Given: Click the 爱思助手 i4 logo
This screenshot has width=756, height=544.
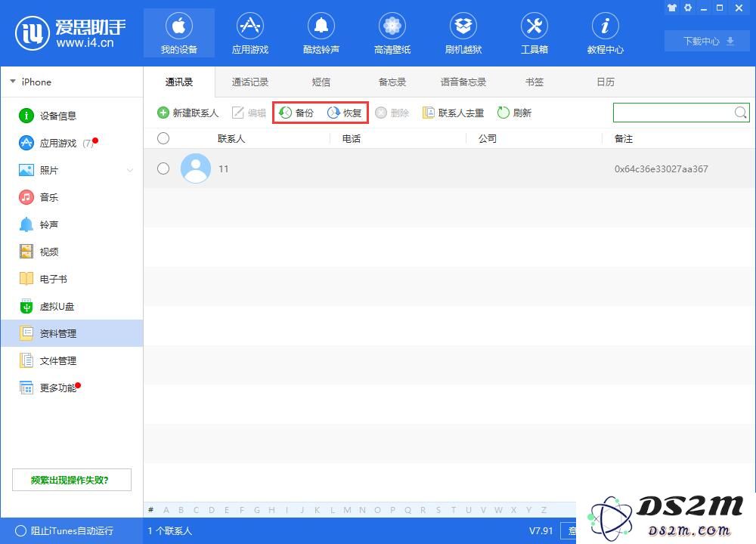Looking at the screenshot, I should tap(70, 33).
